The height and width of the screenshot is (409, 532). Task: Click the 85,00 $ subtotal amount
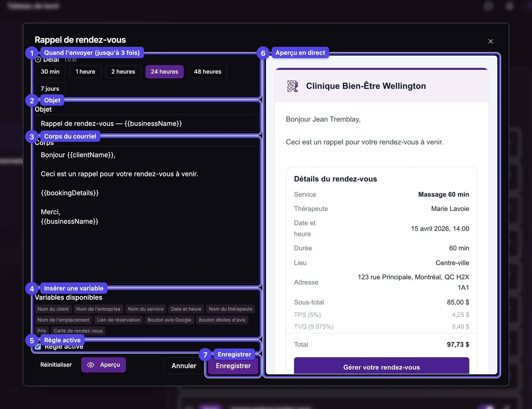pyautogui.click(x=458, y=302)
